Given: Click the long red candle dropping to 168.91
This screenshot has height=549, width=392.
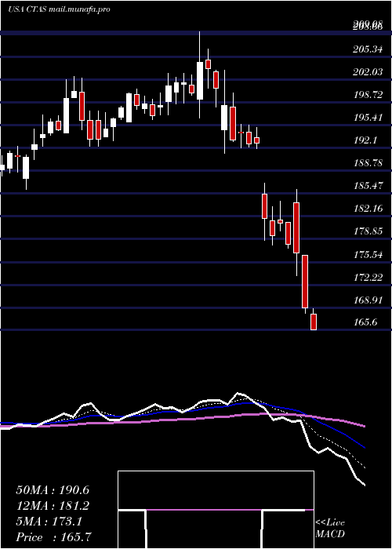Looking at the screenshot, I should tap(305, 282).
